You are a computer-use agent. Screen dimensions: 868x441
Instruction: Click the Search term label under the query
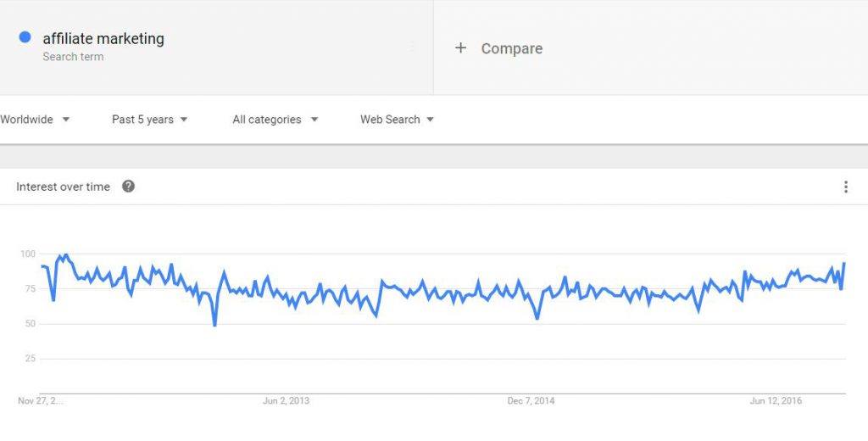(73, 57)
